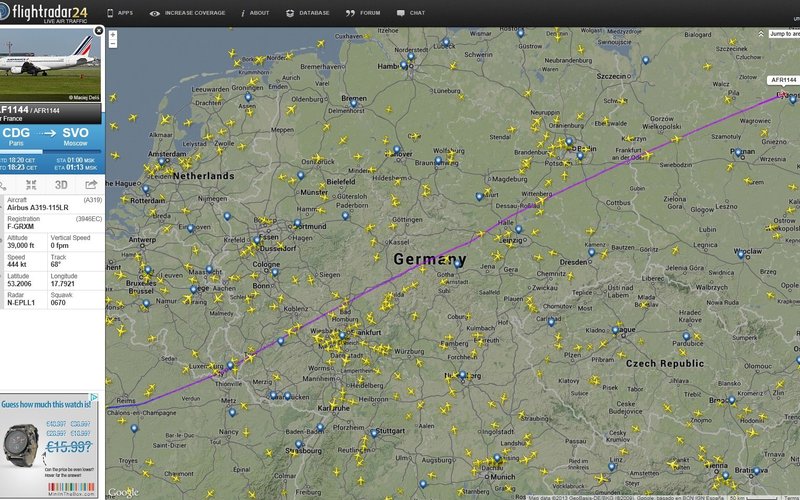
Task: Click the Rotterdam airport pin
Action: (x=145, y=189)
